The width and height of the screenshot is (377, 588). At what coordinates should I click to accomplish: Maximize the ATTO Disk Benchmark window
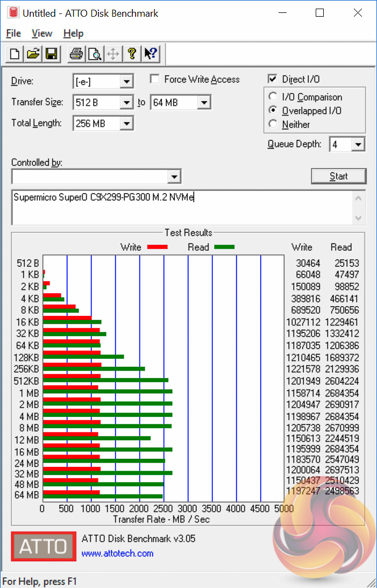(319, 13)
